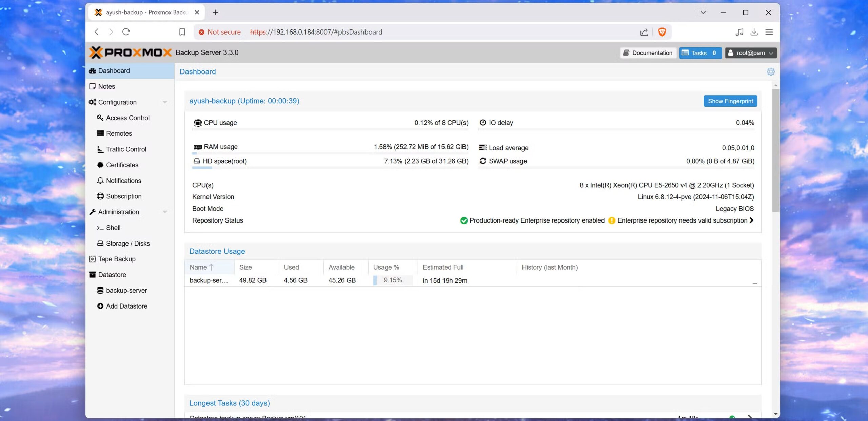
Task: Click the browser address bar
Action: click(x=373, y=31)
